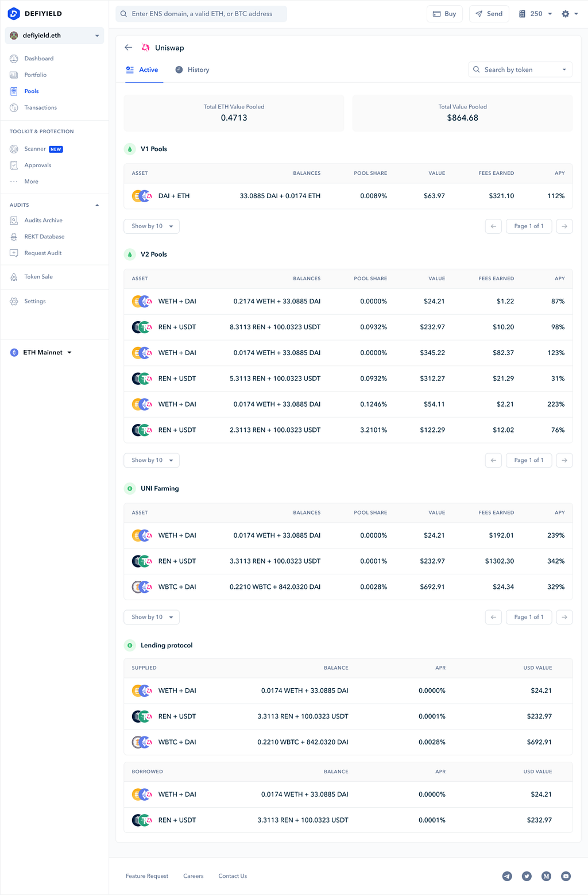Expand More in the toolkit section
Screen dimensions: 588x895
click(32, 182)
